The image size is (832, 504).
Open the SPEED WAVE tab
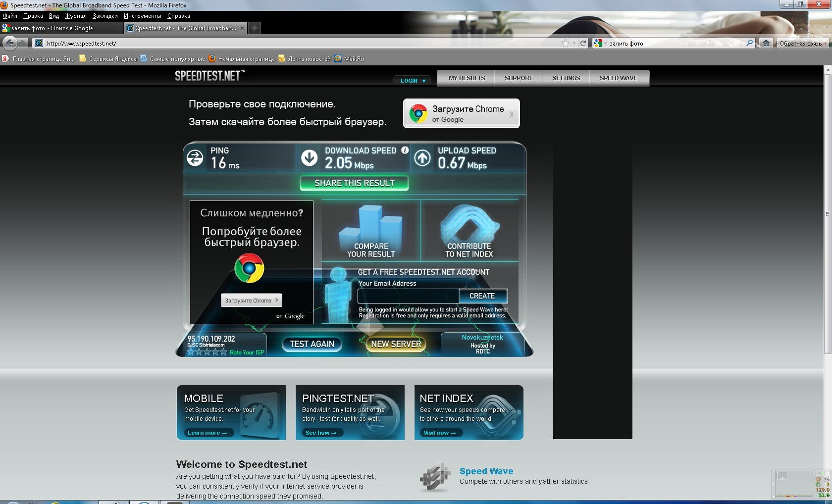click(619, 78)
